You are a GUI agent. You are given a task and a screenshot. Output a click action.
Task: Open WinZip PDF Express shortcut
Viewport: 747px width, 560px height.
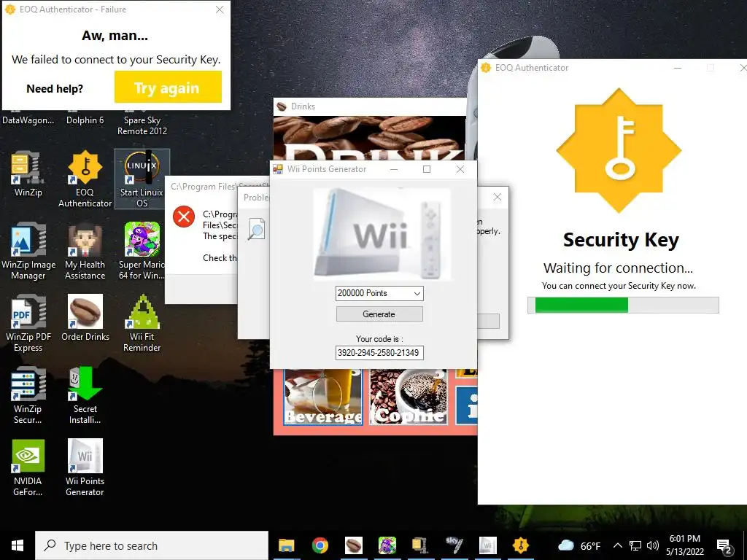[x=28, y=323]
